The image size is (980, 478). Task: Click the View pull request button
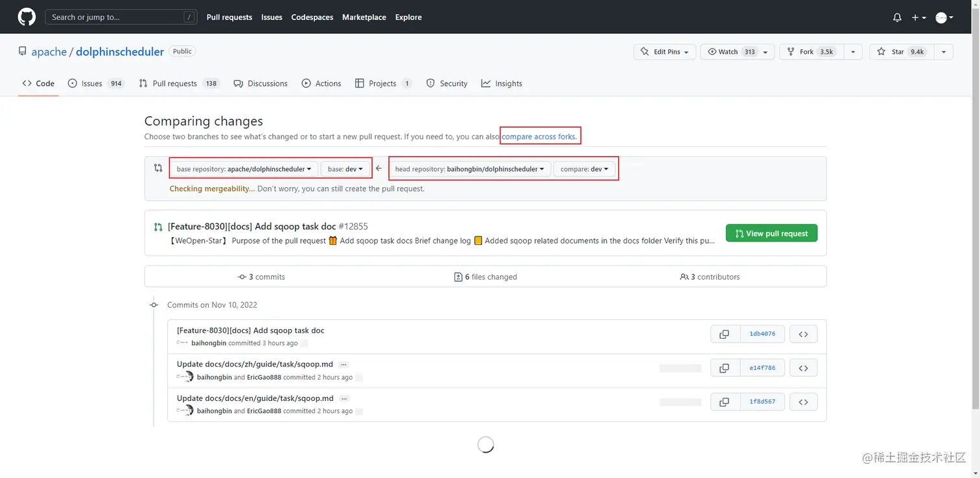point(771,233)
